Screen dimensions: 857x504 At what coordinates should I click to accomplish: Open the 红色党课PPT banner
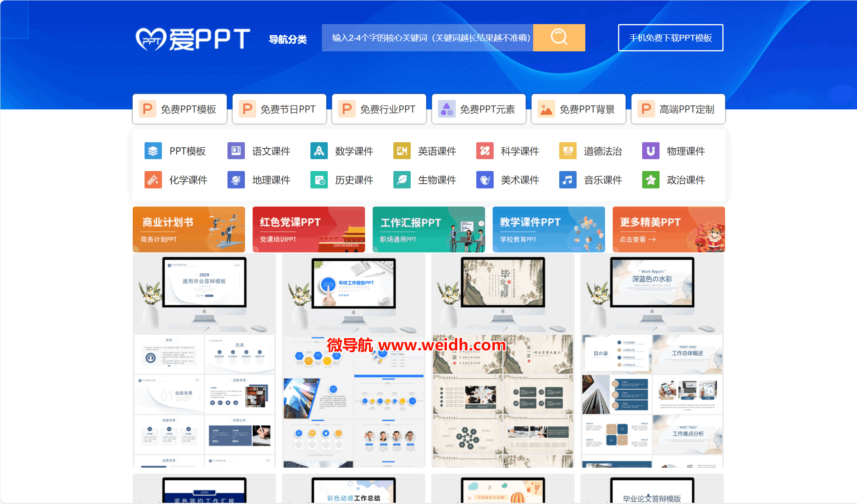(x=309, y=229)
